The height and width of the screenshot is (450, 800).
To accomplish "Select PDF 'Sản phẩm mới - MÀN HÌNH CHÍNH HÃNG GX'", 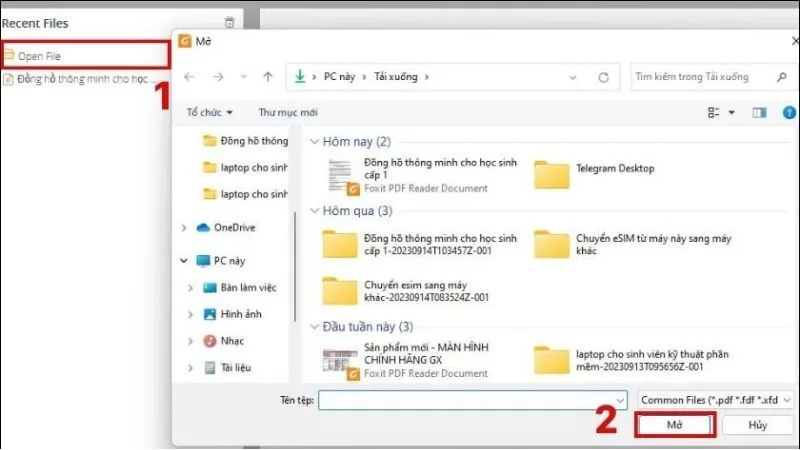I will click(406, 360).
